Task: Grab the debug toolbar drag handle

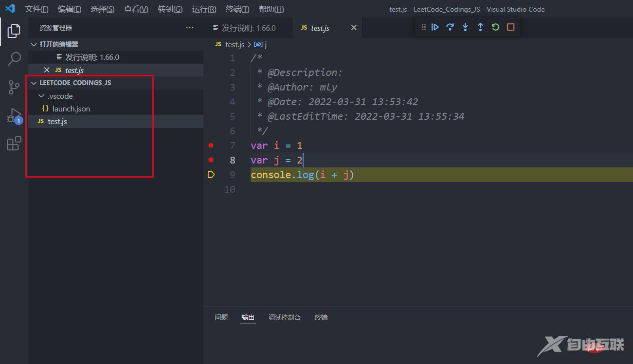Action: (x=423, y=27)
